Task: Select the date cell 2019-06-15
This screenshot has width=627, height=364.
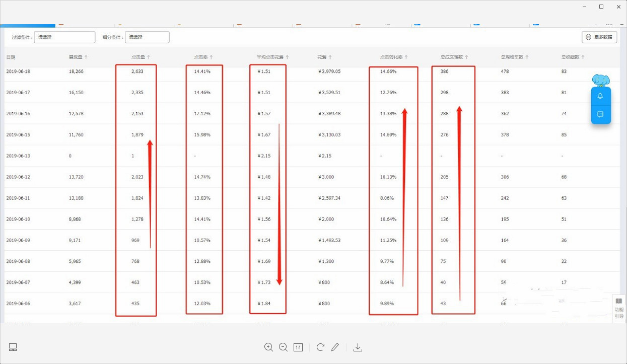Action: coord(18,135)
